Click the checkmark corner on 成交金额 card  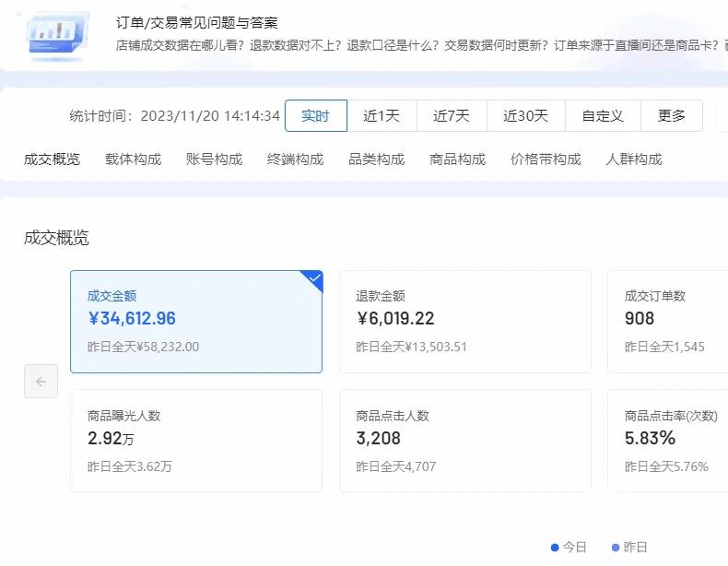tap(313, 279)
